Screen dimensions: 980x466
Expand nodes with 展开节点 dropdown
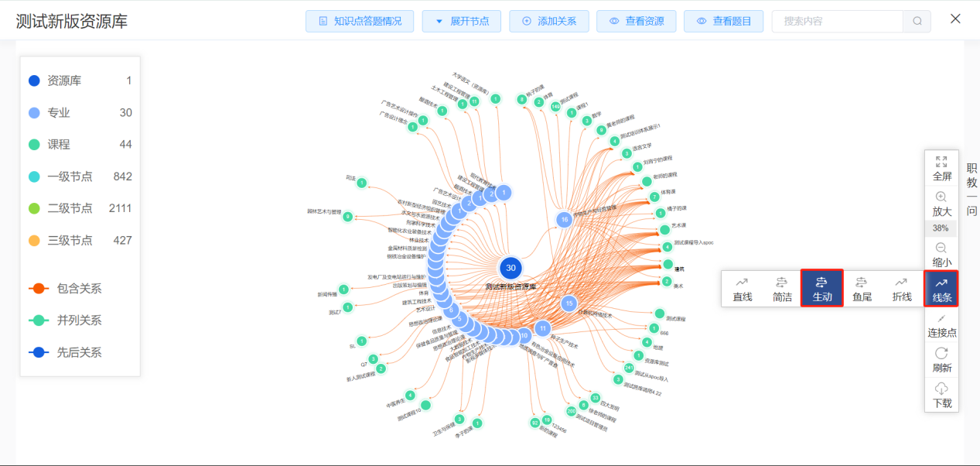pyautogui.click(x=461, y=21)
